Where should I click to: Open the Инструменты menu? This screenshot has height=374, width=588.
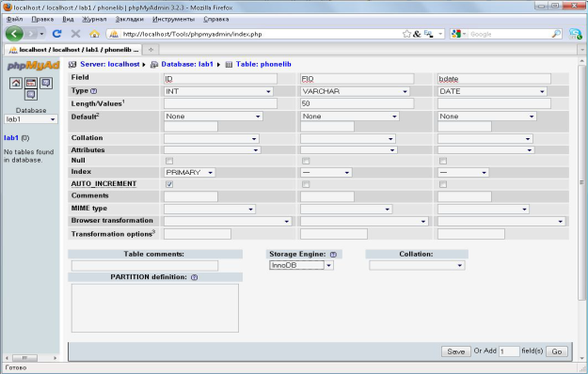173,19
